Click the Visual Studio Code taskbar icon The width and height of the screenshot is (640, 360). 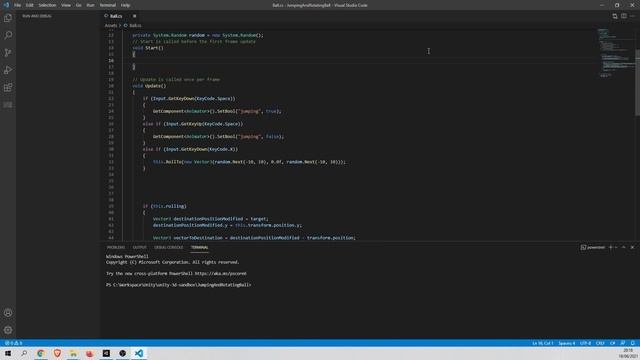(139, 353)
